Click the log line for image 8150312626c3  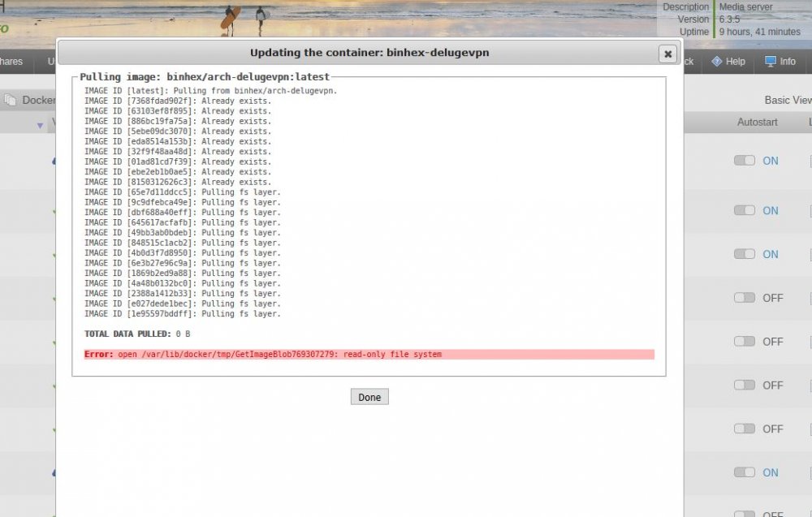pos(178,182)
